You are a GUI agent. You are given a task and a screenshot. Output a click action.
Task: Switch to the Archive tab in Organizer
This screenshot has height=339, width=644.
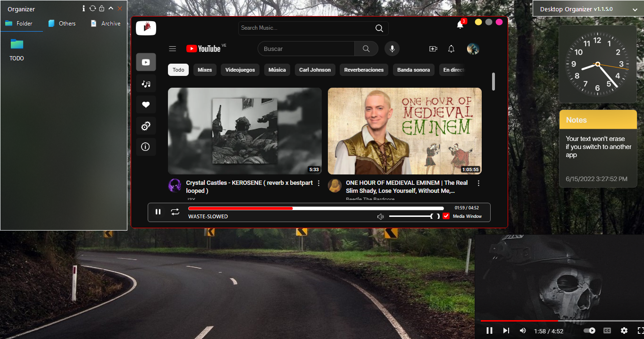[x=106, y=23]
